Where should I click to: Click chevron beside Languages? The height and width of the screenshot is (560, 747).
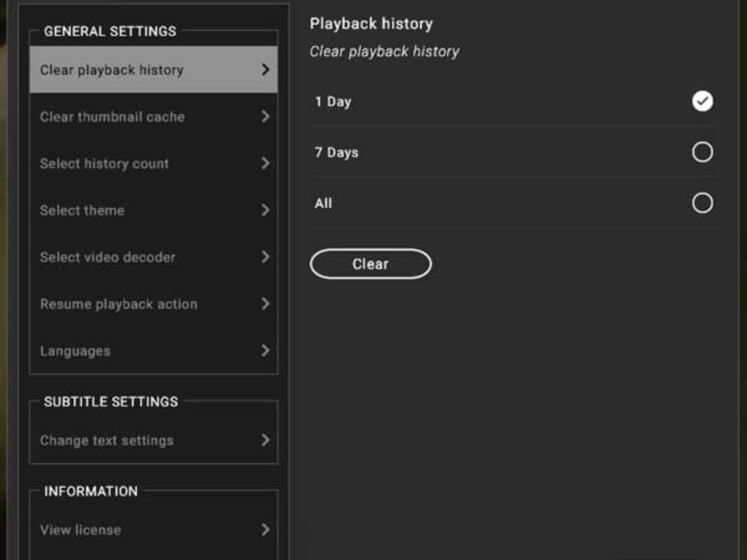pos(266,351)
